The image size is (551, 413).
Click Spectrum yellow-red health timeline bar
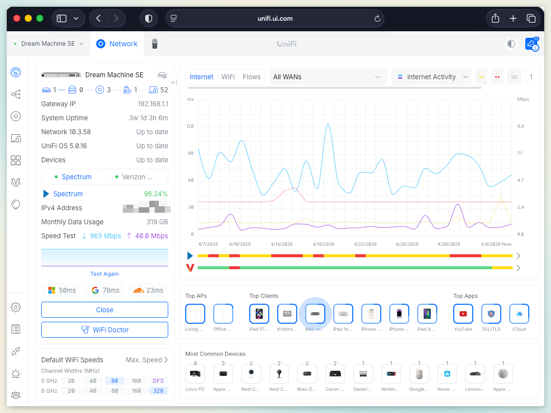pyautogui.click(x=355, y=256)
